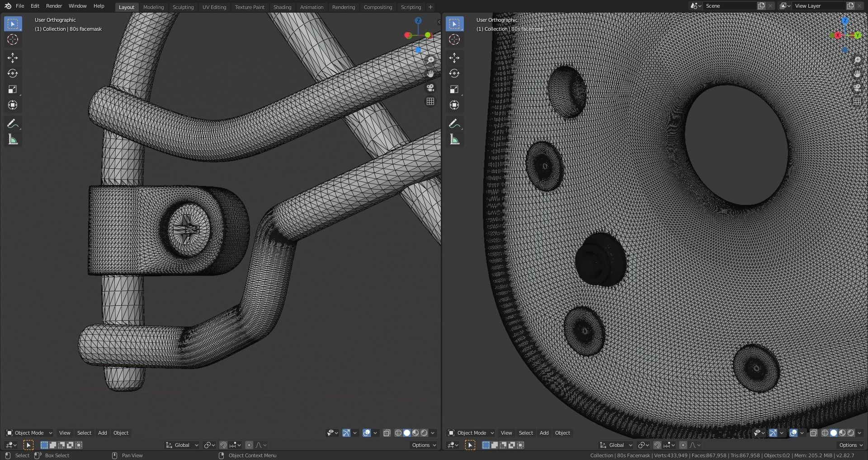Screen dimensions: 868x460
Task: Activate Select Box tool in left viewport
Action: pyautogui.click(x=13, y=24)
